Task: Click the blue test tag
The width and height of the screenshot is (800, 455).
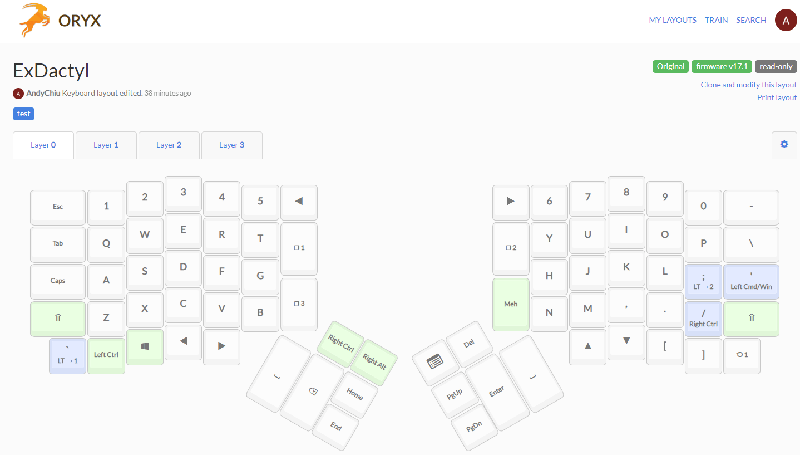Action: 23,113
